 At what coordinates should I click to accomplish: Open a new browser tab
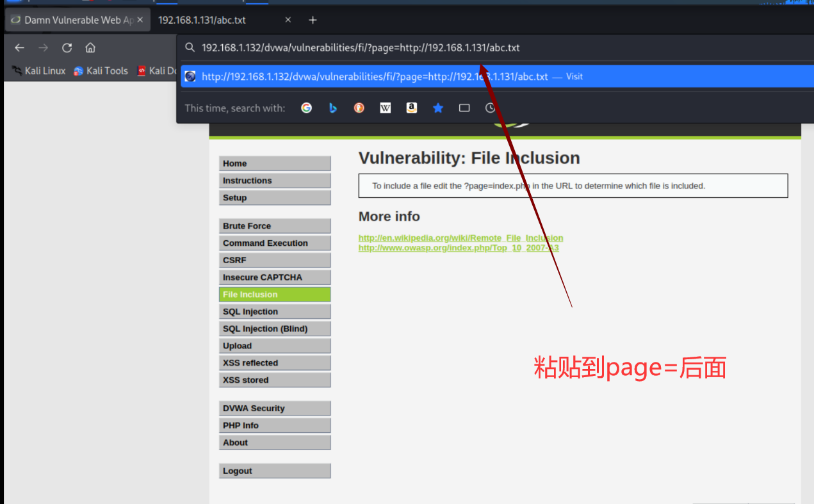[313, 20]
